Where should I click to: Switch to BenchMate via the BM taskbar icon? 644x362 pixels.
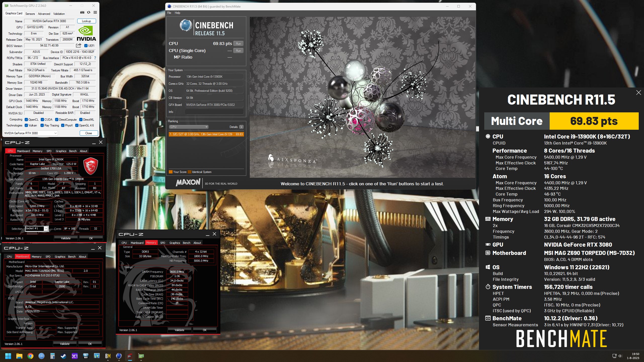(108, 356)
